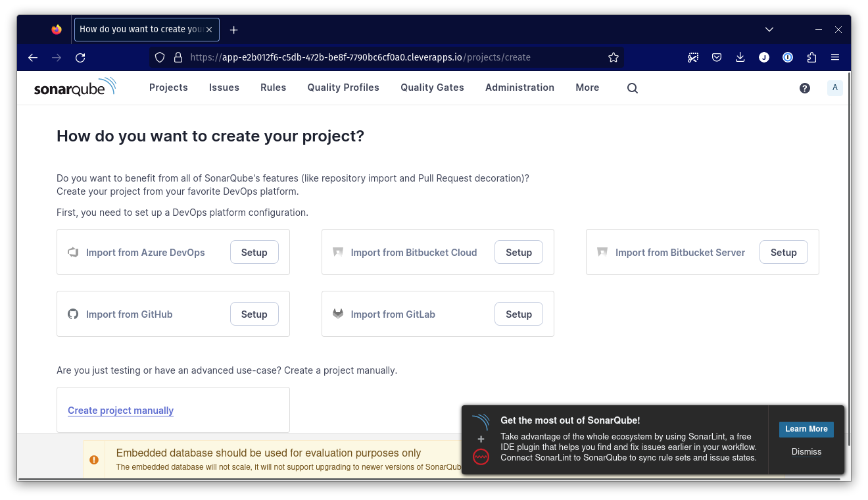Reload the page in the browser
Image resolution: width=868 pixels, height=500 pixels.
80,57
